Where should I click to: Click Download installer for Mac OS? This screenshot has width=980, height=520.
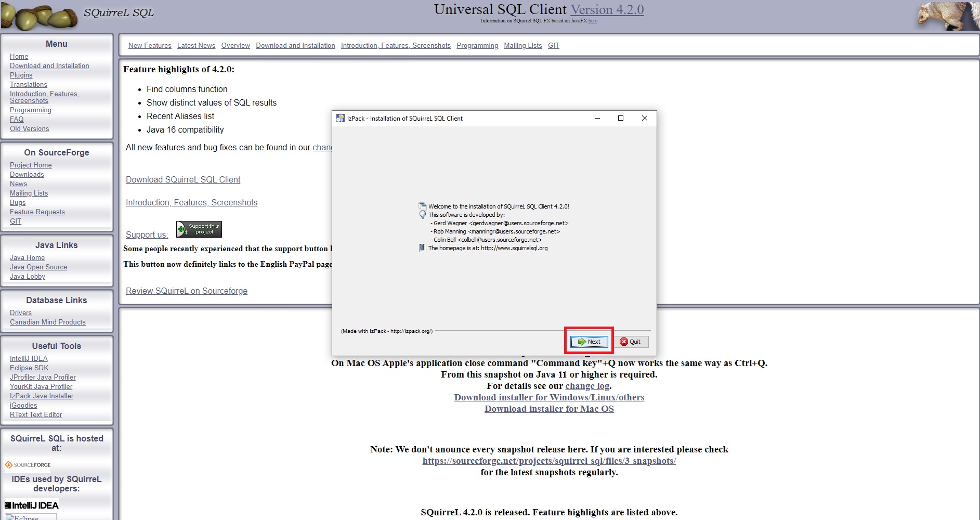pos(549,409)
